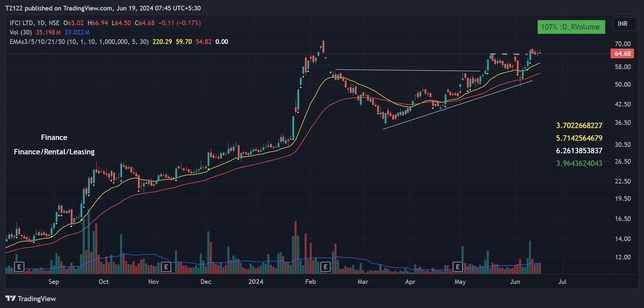
Task: Click the green value 3.9643624043
Action: click(580, 163)
